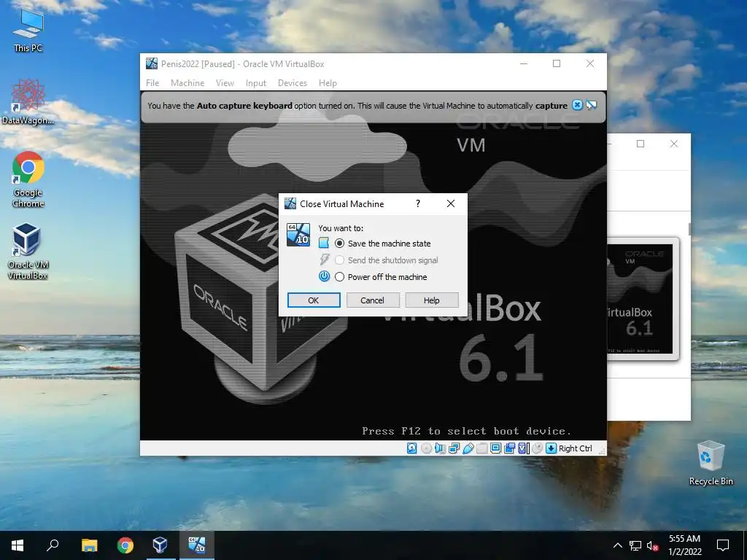The height and width of the screenshot is (560, 747).
Task: Click the audio status icon
Action: pos(440,448)
